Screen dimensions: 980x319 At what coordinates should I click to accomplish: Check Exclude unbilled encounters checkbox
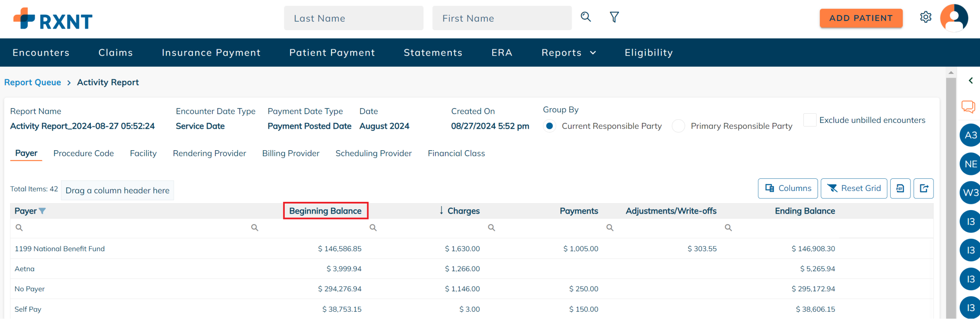(809, 120)
